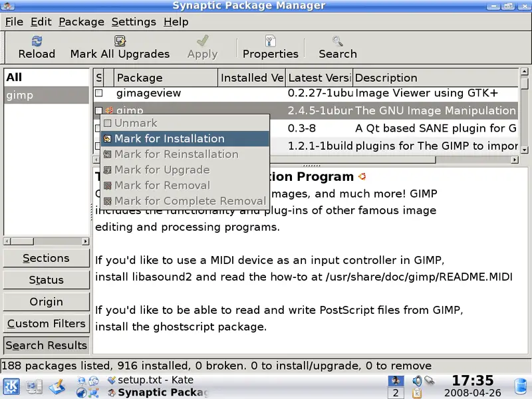The width and height of the screenshot is (532, 399).
Task: Click 'A Qt based SANE plugin' description
Action: [x=436, y=128]
